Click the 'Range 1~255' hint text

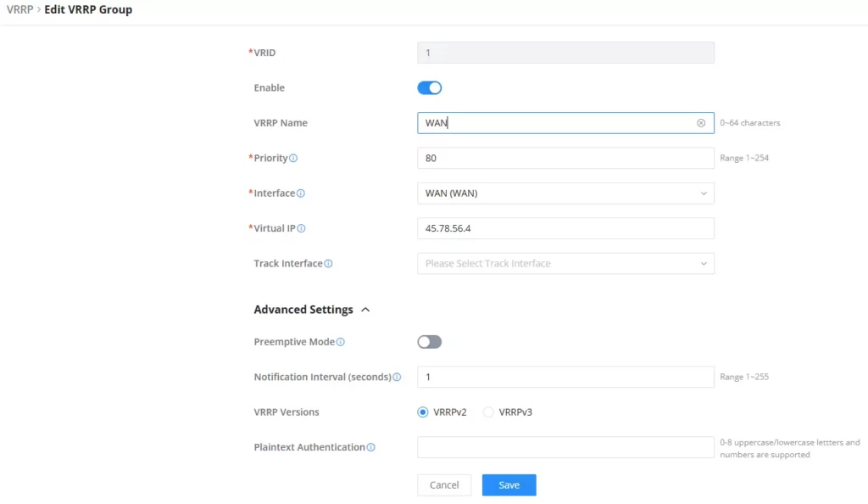[744, 377]
